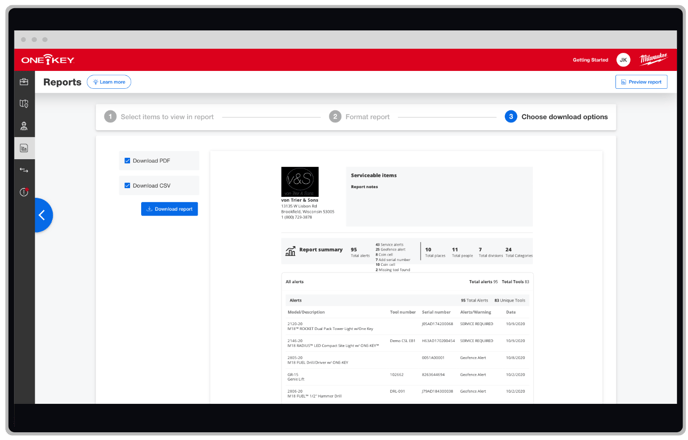Select step 3 Choose download options
Image resolution: width=688 pixels, height=440 pixels.
pyautogui.click(x=556, y=117)
